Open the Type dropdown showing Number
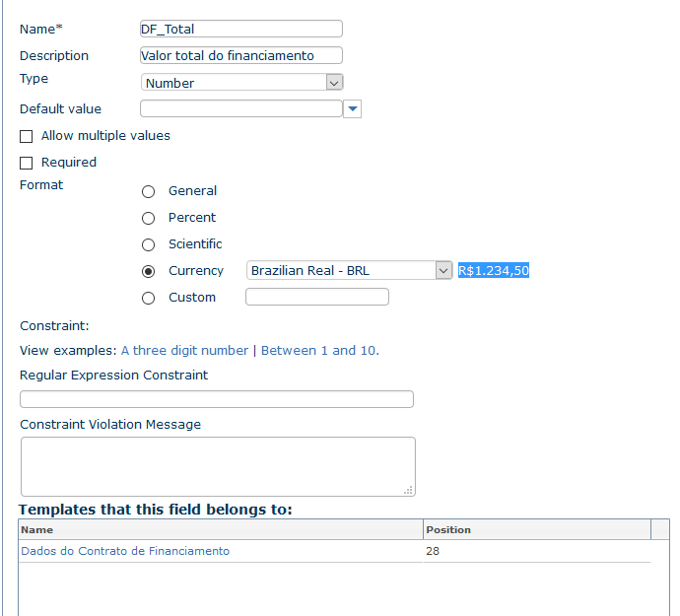Screen dimensions: 680x616 (x=242, y=83)
